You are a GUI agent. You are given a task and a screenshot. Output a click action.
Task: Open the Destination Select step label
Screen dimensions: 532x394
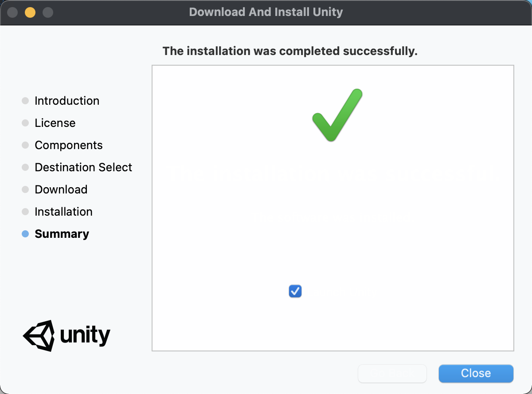click(83, 167)
